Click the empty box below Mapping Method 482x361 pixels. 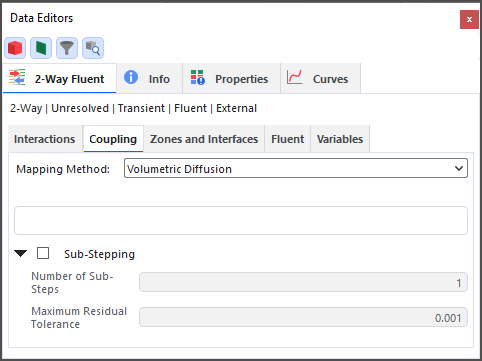[241, 220]
